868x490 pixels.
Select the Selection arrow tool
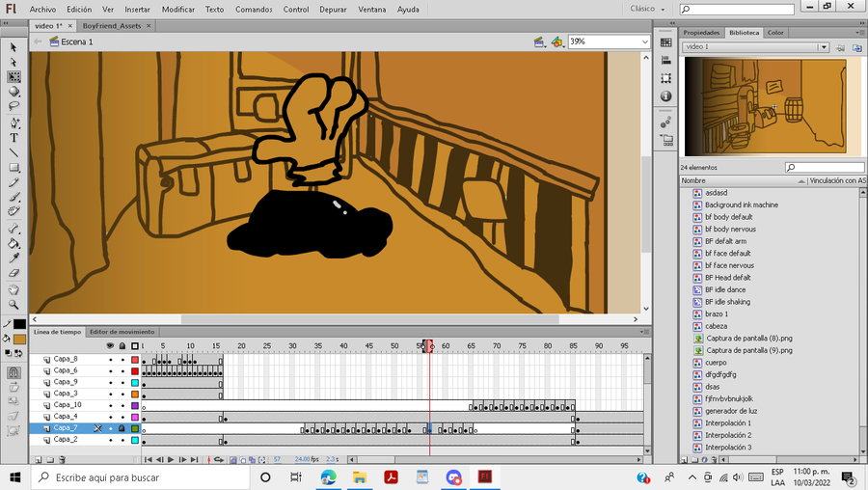[14, 47]
